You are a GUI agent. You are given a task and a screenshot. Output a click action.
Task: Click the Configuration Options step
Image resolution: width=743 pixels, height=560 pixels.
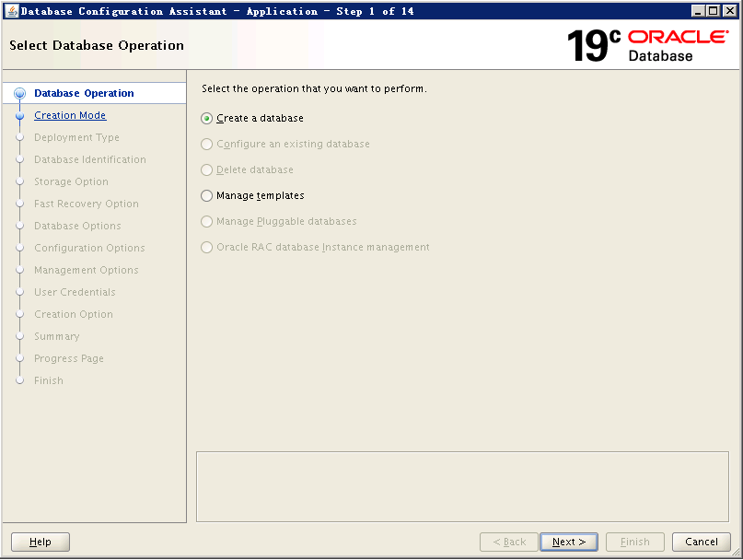[x=89, y=248]
